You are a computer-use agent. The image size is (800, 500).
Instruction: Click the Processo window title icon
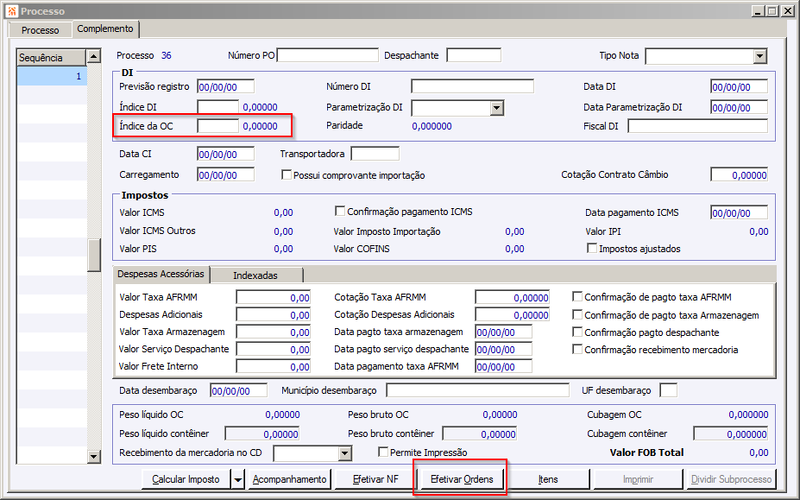[x=12, y=11]
